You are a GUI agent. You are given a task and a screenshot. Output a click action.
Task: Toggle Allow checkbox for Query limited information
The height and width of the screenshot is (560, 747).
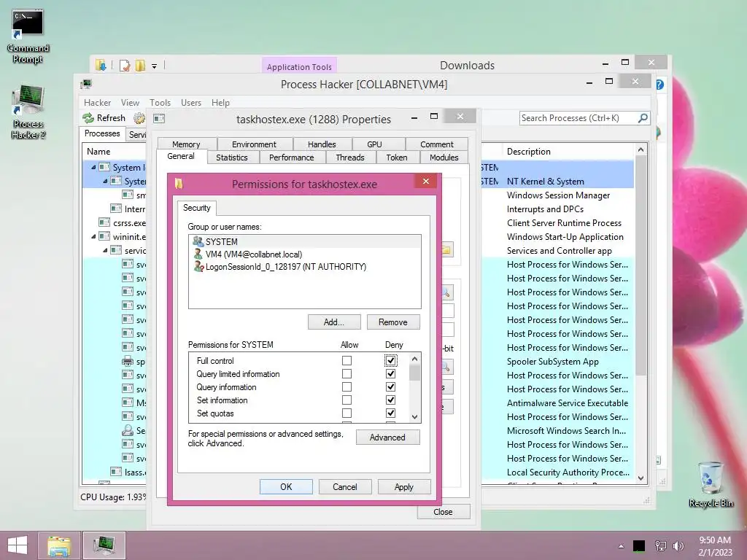(347, 374)
